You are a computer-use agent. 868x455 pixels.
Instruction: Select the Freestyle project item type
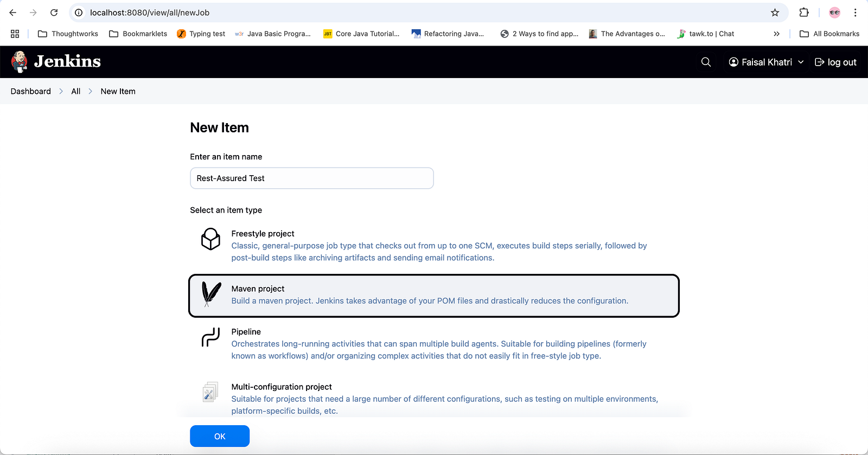(x=434, y=246)
